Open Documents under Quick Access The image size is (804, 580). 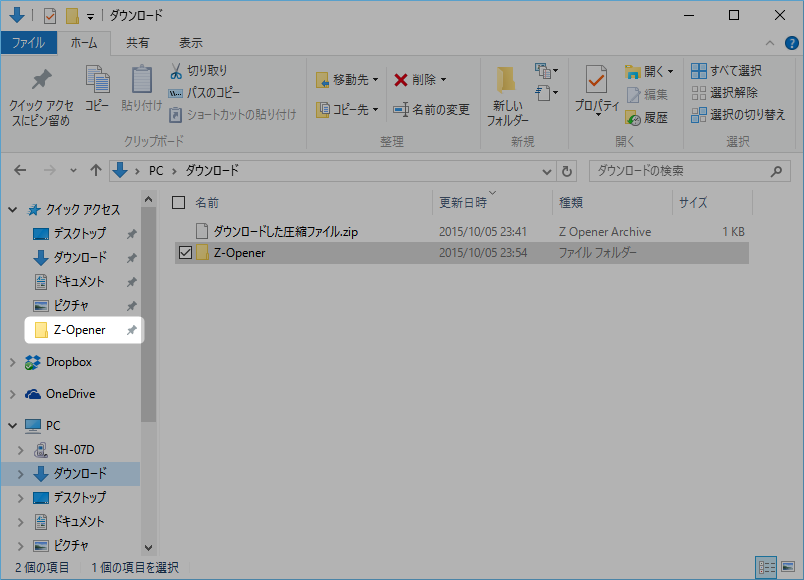point(79,282)
